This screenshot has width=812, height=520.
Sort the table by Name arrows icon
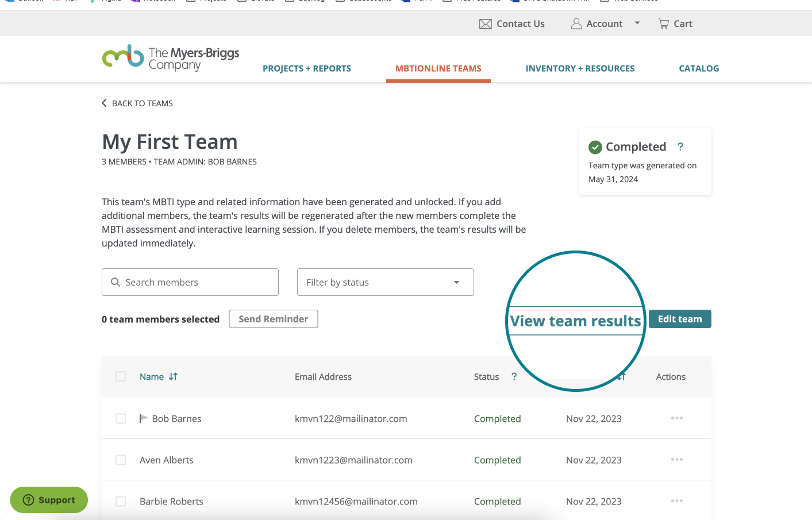coord(173,376)
